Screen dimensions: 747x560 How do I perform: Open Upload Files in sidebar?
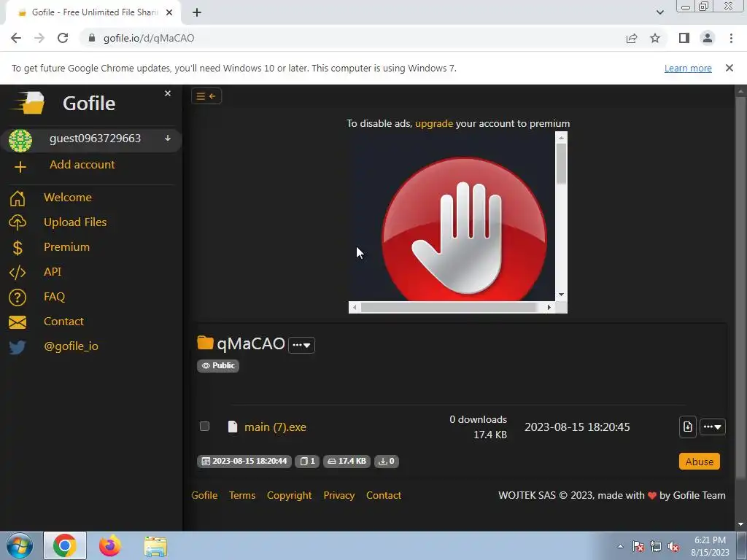[75, 222]
